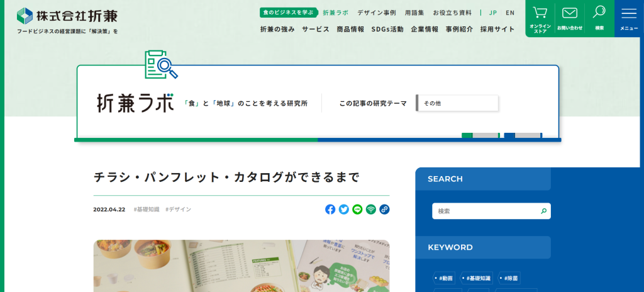Go to SDGs活動 menu item
The image size is (644, 292).
tap(387, 29)
